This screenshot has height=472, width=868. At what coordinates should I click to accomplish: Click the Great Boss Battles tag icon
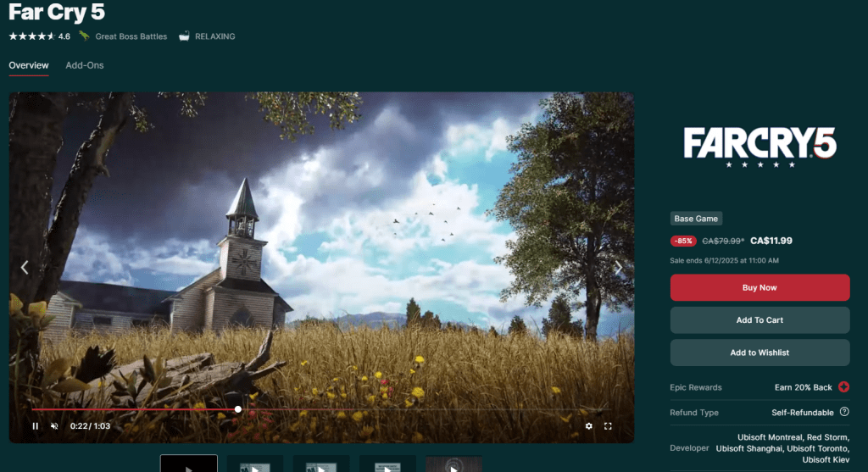click(x=84, y=36)
